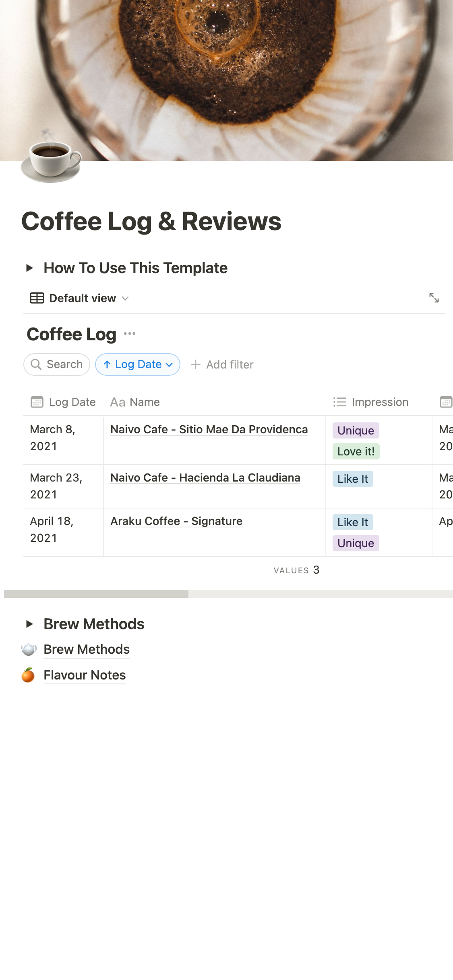Click the teapot icon beside Brew Methods
The height and width of the screenshot is (980, 453).
29,649
